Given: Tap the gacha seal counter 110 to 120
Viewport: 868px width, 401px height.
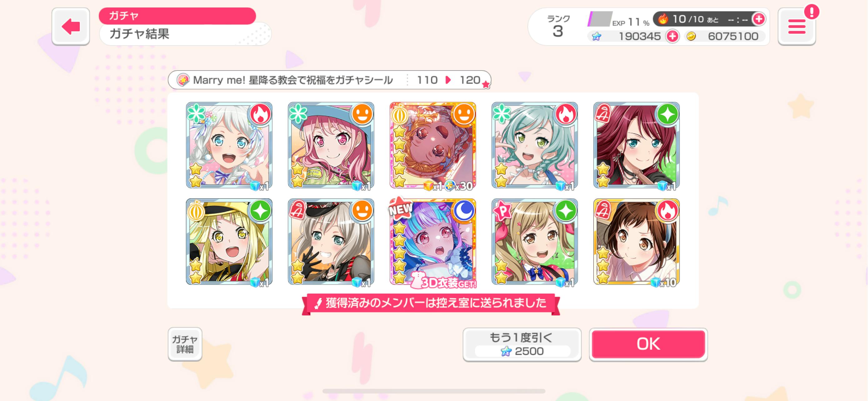Looking at the screenshot, I should (x=448, y=80).
